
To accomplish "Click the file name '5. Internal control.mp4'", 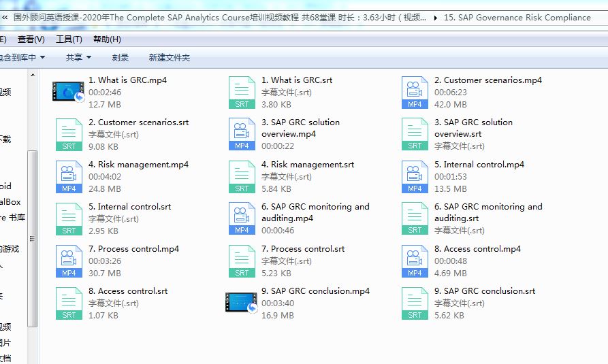I will 479,165.
